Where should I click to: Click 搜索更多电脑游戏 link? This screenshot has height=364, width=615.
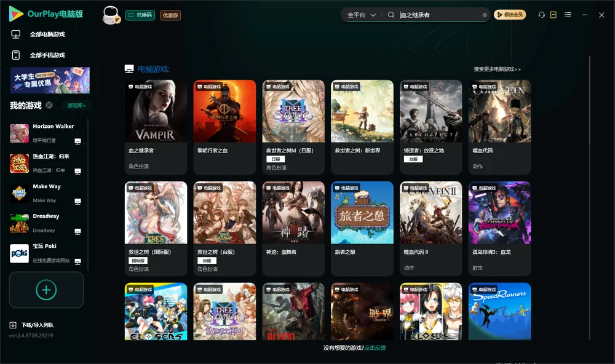(x=497, y=69)
